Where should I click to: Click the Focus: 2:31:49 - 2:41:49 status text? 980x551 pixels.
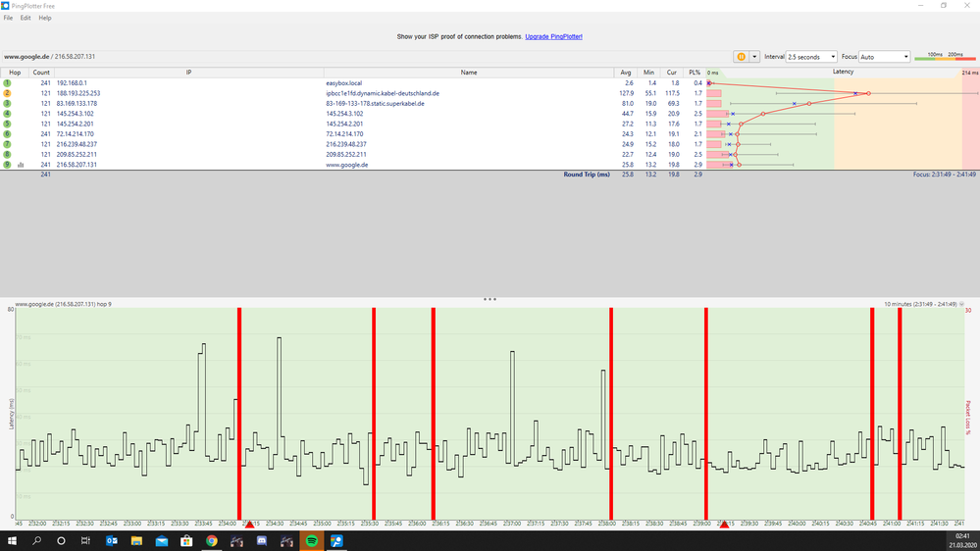coord(945,175)
